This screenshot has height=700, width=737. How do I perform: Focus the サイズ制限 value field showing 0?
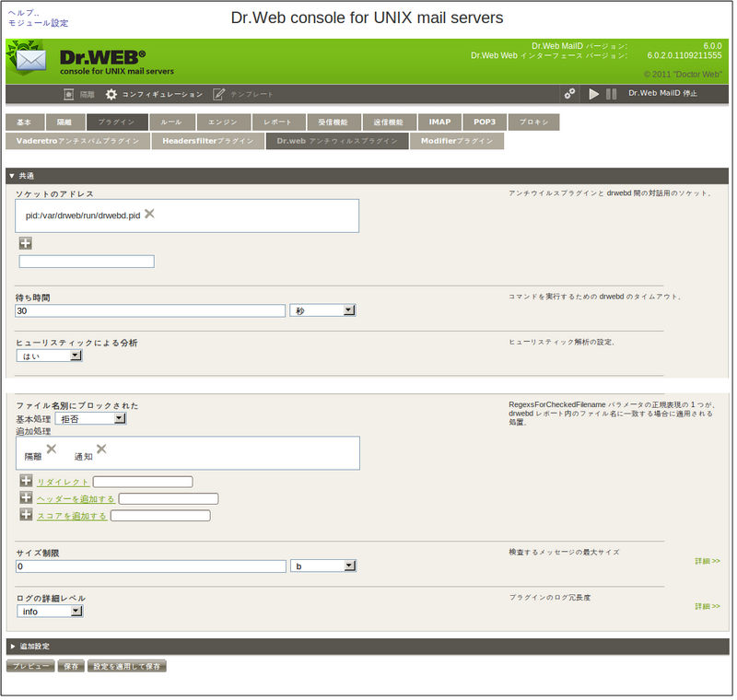click(151, 566)
